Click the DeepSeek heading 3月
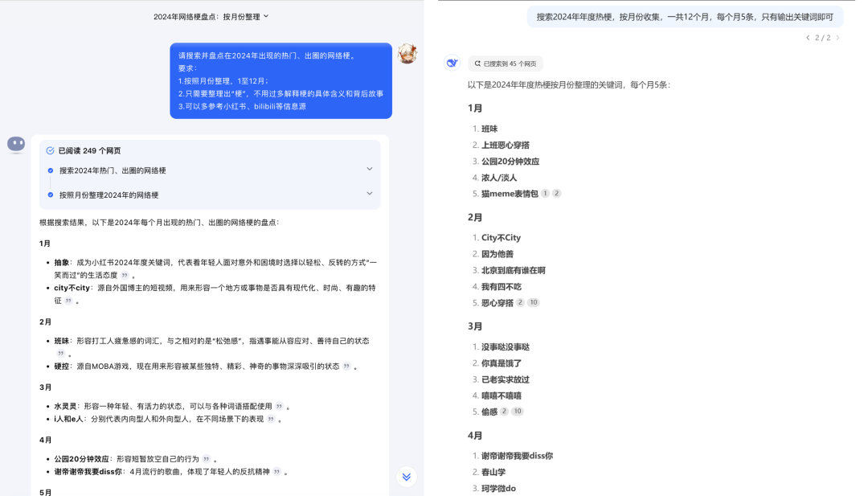 (x=475, y=326)
